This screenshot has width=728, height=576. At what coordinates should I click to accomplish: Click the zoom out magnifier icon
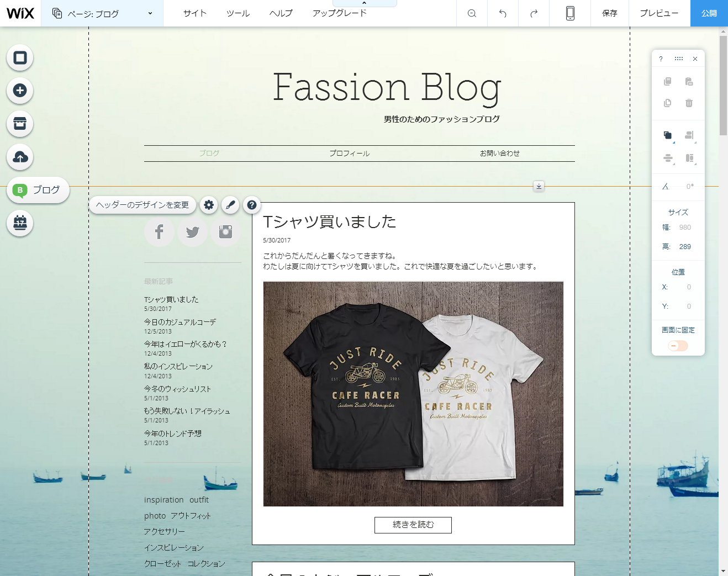tap(472, 13)
